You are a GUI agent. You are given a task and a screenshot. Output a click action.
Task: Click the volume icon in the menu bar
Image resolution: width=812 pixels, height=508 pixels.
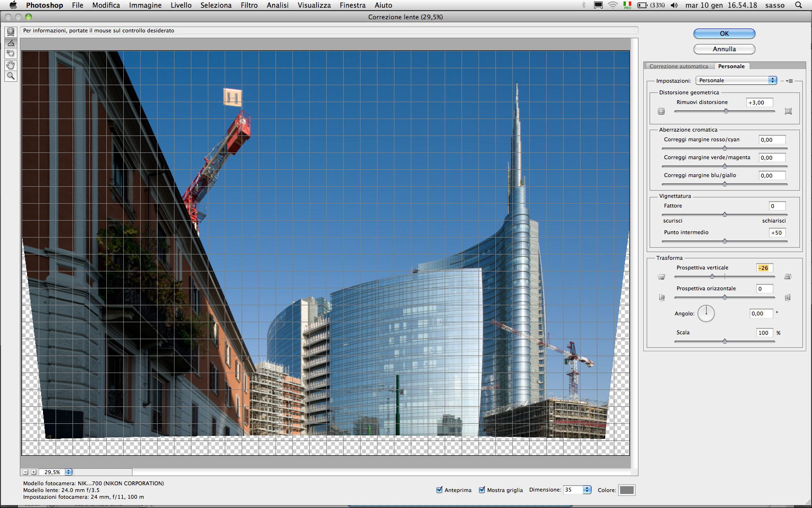tap(674, 5)
